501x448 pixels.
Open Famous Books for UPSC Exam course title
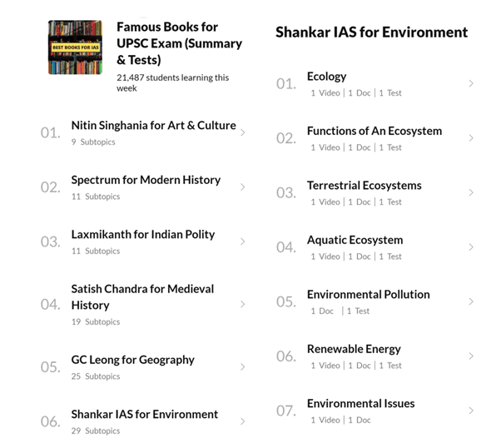coord(179,43)
